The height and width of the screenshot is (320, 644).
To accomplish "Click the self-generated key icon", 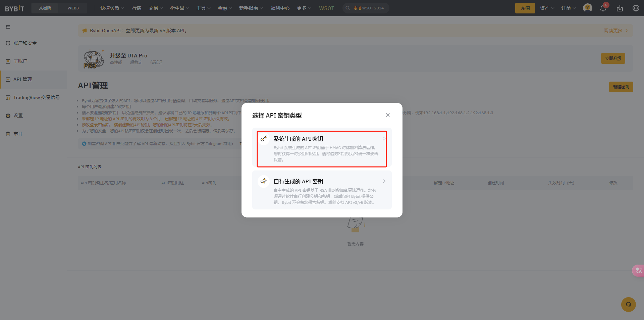I will tap(264, 181).
